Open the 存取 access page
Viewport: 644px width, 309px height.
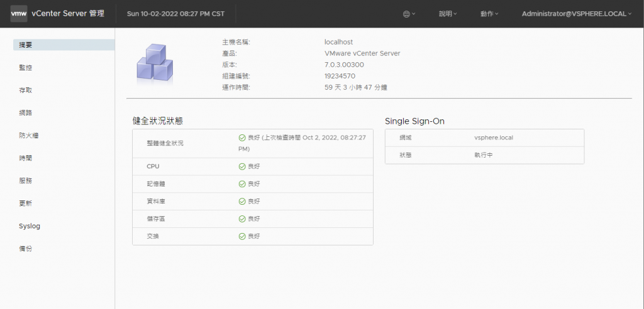pyautogui.click(x=25, y=90)
